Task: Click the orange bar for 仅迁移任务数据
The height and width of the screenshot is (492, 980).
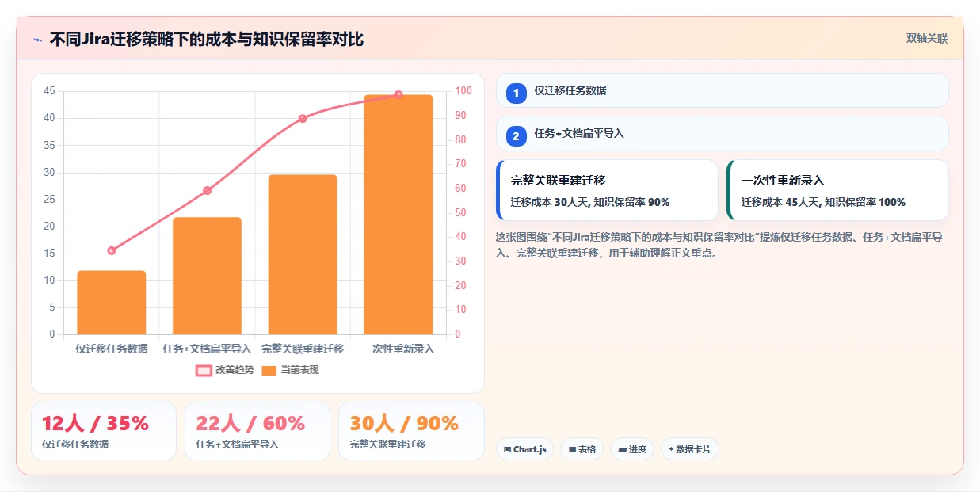Action: click(x=112, y=303)
